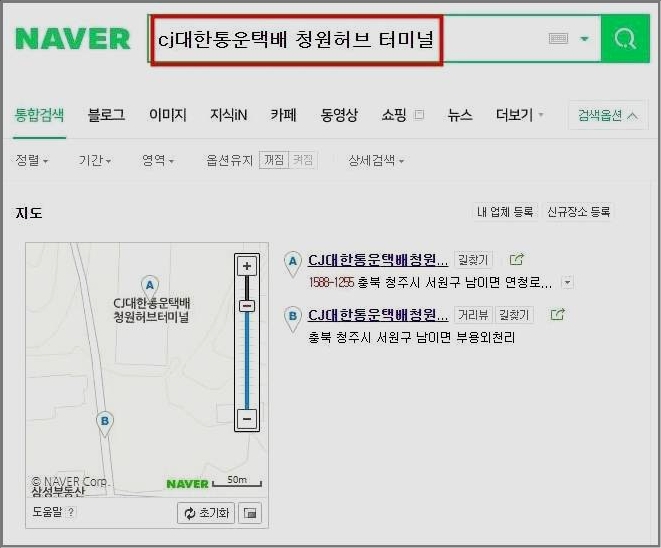This screenshot has height=548, width=661.
Task: Click the A pin icon in results list
Action: click(293, 263)
